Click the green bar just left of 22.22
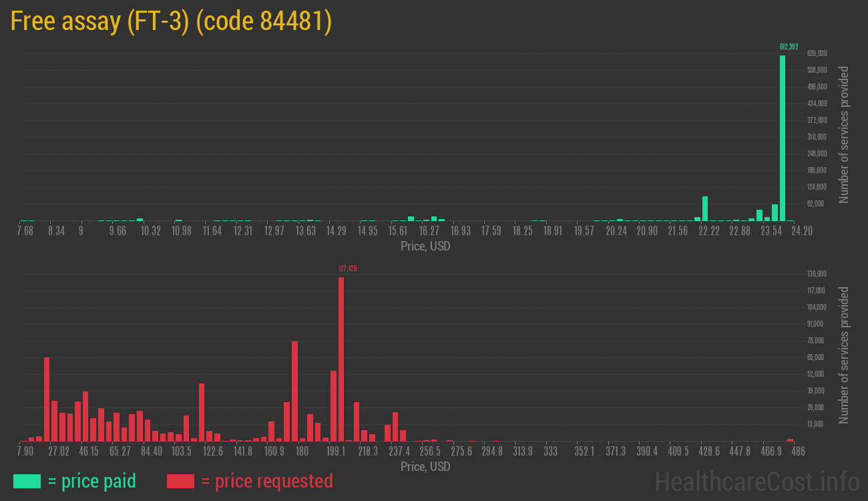Image resolution: width=868 pixels, height=501 pixels. (x=705, y=208)
